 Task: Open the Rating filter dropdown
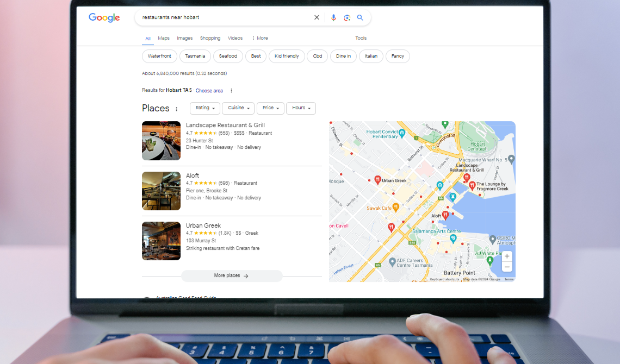click(205, 108)
